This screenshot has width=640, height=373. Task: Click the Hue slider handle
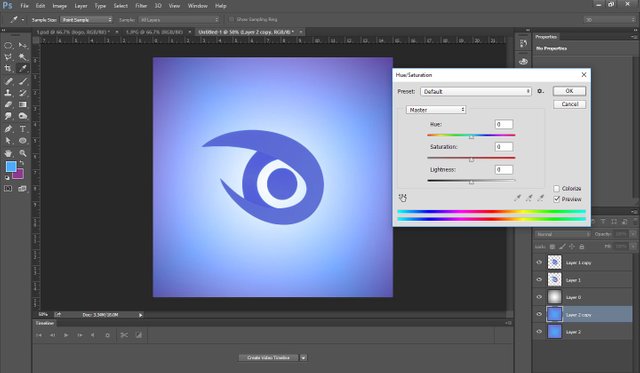pos(471,137)
